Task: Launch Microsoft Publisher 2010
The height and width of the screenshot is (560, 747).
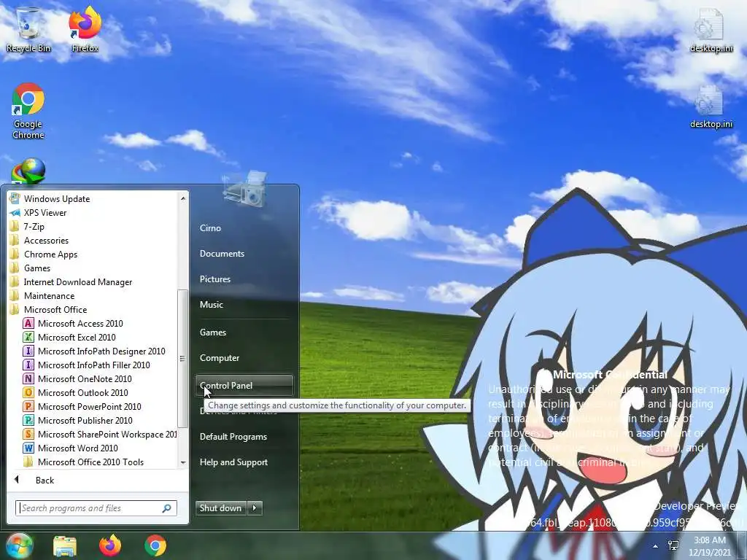Action: coord(78,420)
